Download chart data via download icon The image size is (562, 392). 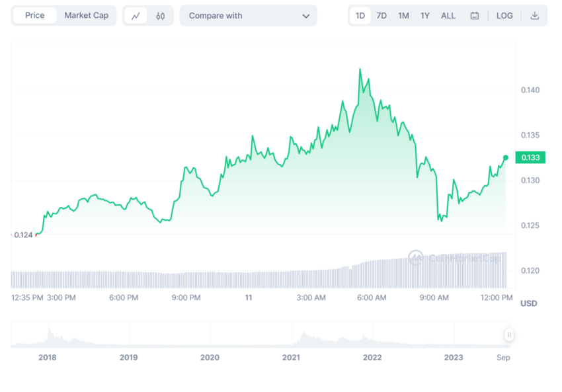click(x=534, y=16)
